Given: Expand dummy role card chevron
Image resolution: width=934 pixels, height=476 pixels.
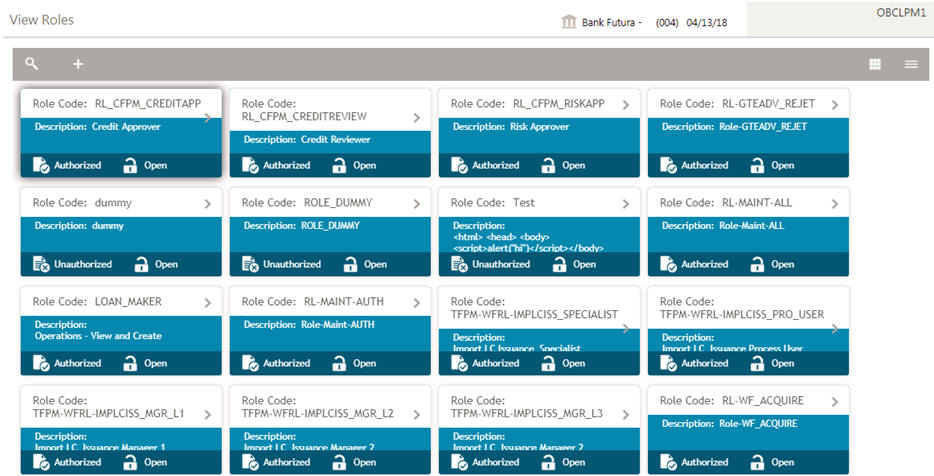Looking at the screenshot, I should tap(208, 204).
